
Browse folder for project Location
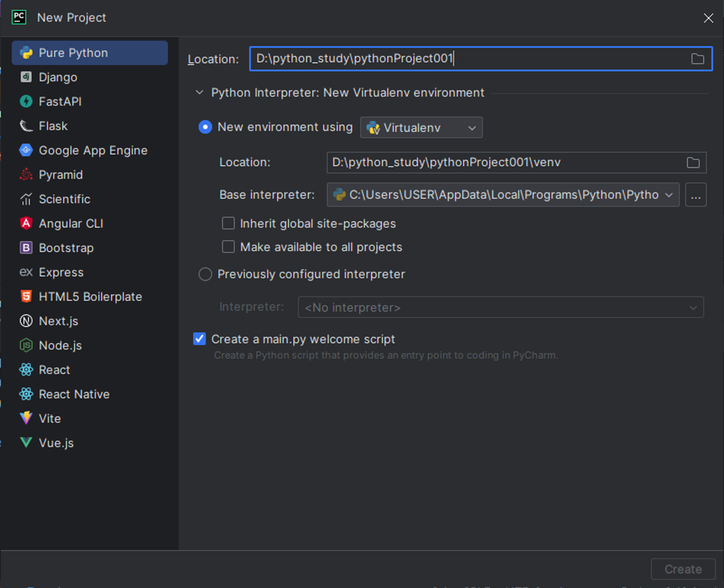[697, 59]
